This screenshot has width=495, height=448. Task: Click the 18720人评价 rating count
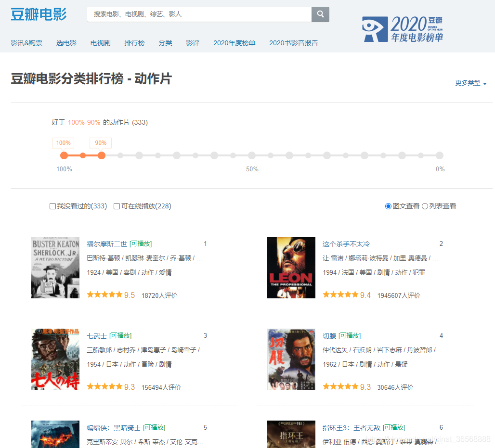coord(159,295)
